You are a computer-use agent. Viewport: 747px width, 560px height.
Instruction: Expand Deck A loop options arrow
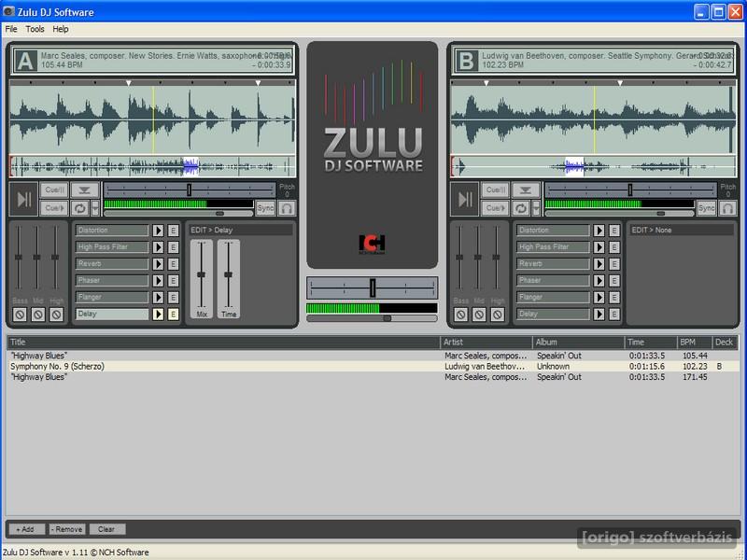coord(95,208)
